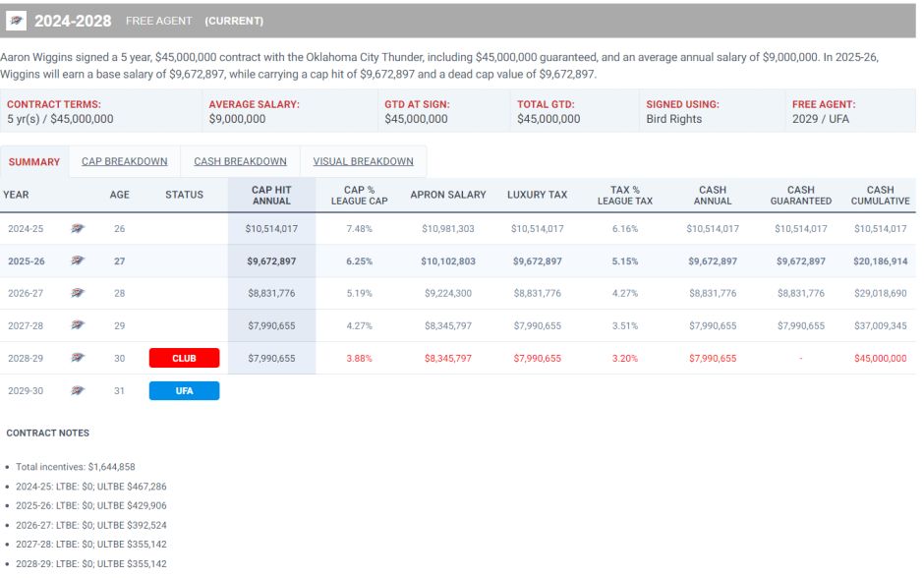924x578 pixels.
Task: Click the red CLUB option badge
Action: click(184, 358)
